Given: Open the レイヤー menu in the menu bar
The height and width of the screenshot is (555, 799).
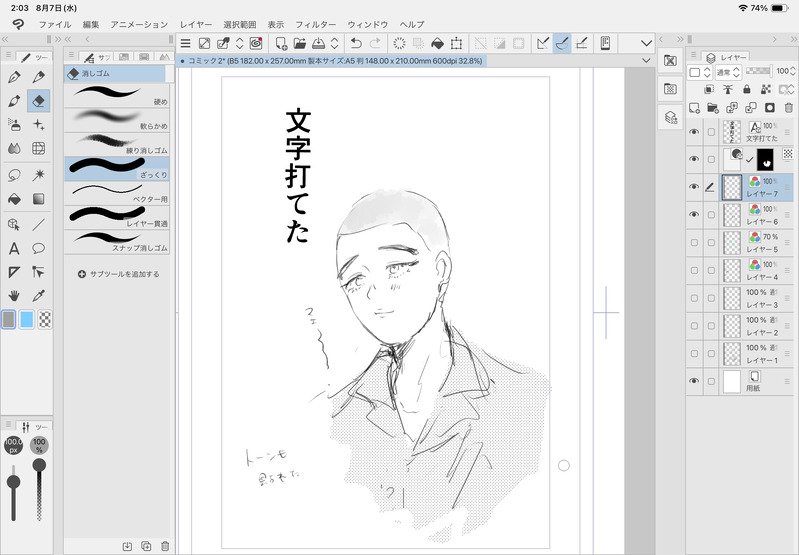Looking at the screenshot, I should point(196,24).
